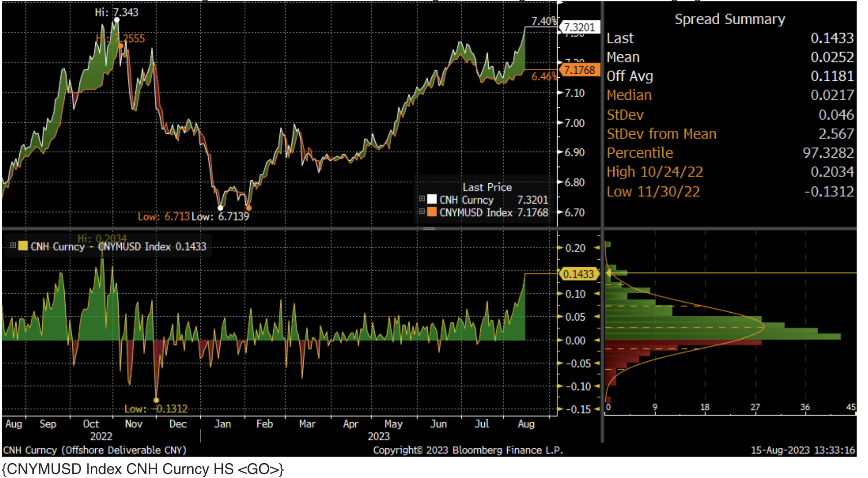868x478 pixels.
Task: Select the 2023 year label below axis
Action: (379, 436)
